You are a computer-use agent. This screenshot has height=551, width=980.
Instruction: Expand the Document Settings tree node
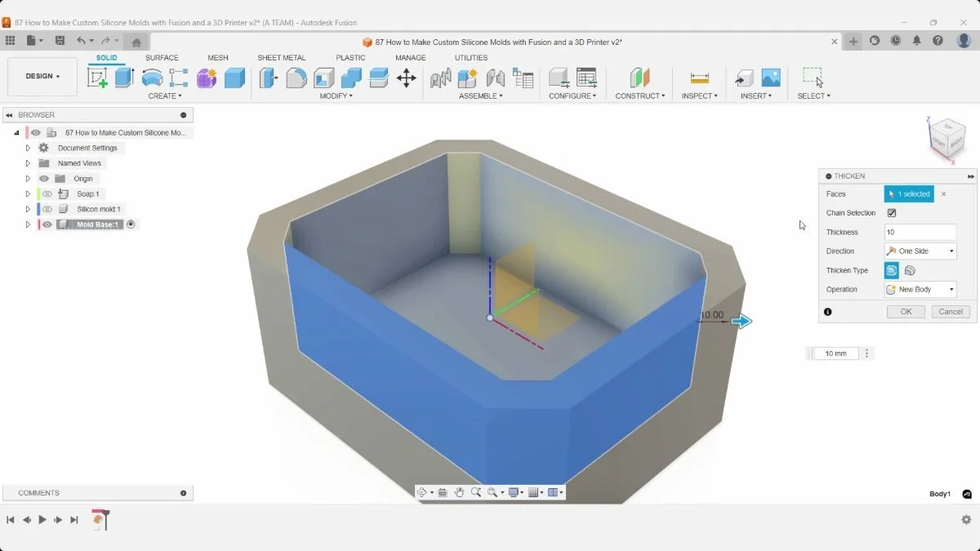[x=28, y=149]
